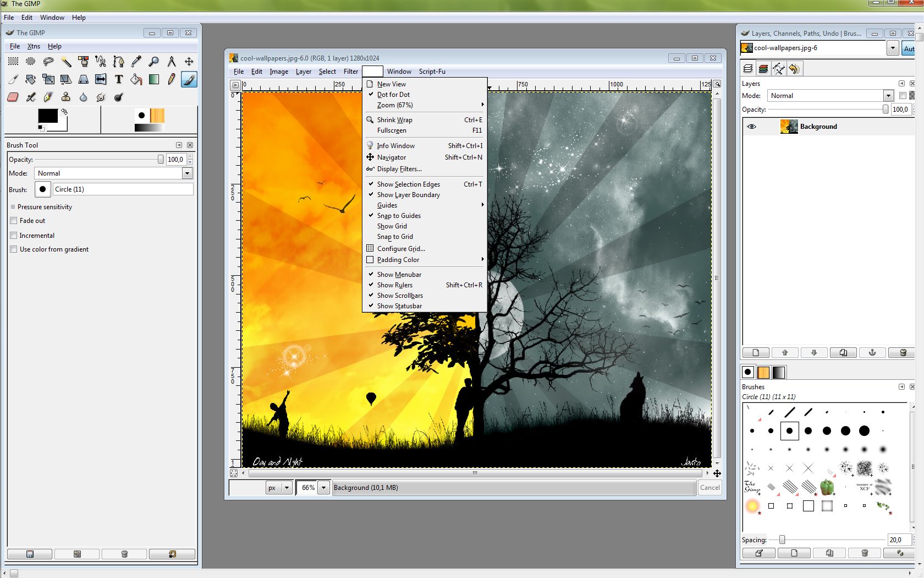
Task: Pick the Free Select lasso tool
Action: 48,61
